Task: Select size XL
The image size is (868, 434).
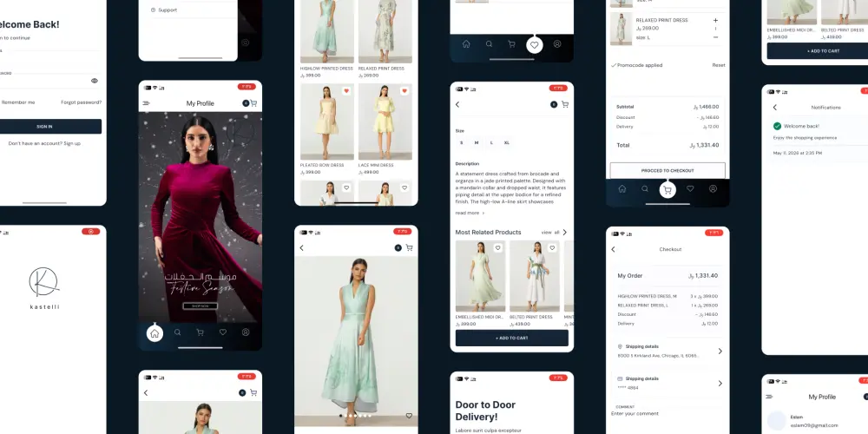Action: tap(507, 143)
